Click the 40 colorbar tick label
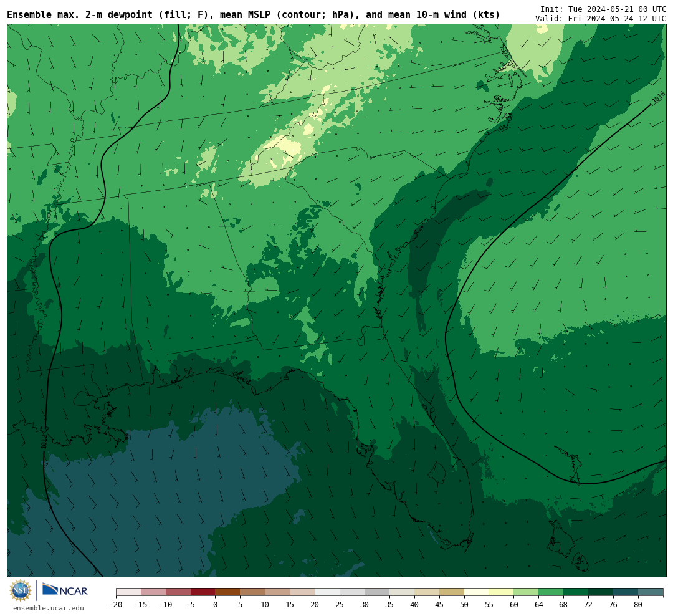The image size is (673, 616). pos(414,605)
